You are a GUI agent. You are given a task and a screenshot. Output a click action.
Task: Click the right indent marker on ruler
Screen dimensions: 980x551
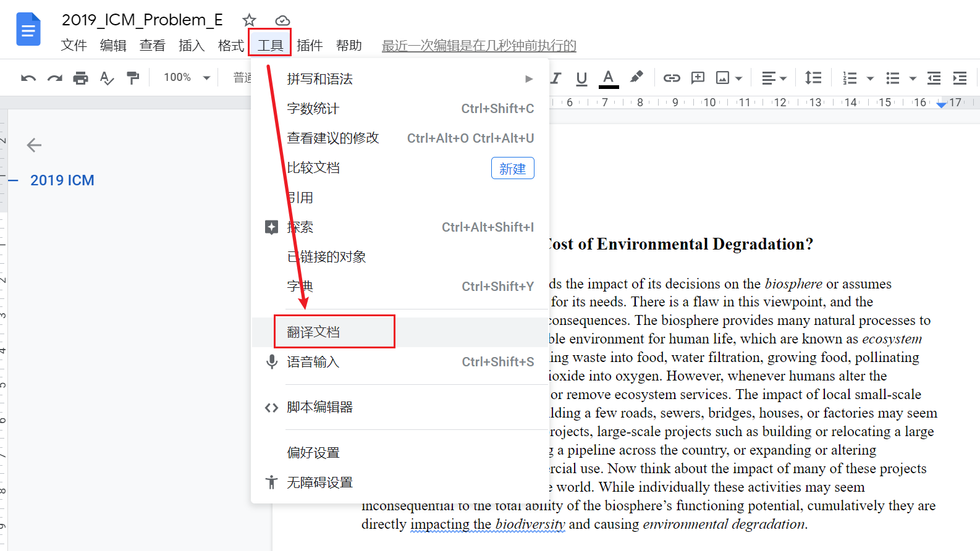coord(941,104)
